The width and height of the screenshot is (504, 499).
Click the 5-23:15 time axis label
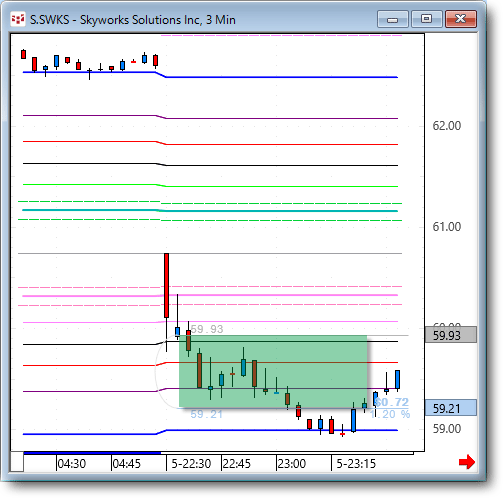point(356,463)
